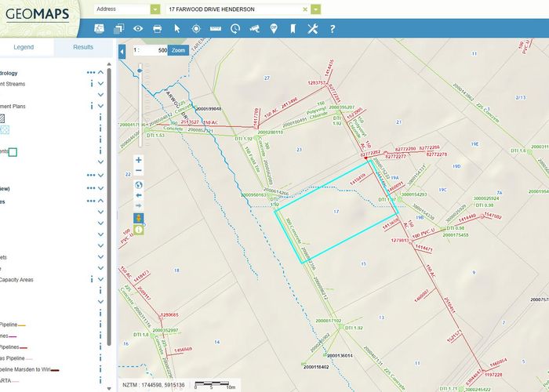Toggle layer visibility with the eye icon

pyautogui.click(x=138, y=29)
